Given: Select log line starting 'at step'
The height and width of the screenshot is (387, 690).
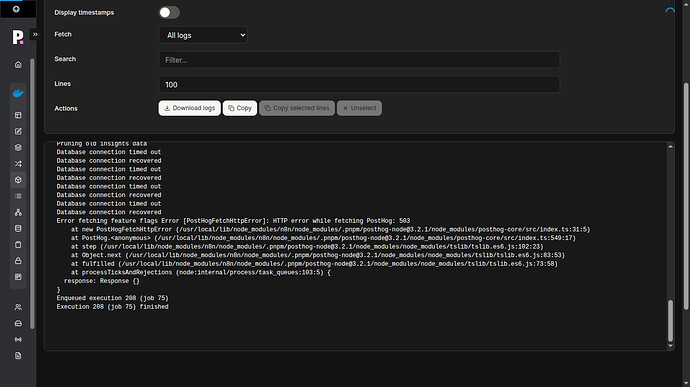Looking at the screenshot, I should pyautogui.click(x=307, y=247).
